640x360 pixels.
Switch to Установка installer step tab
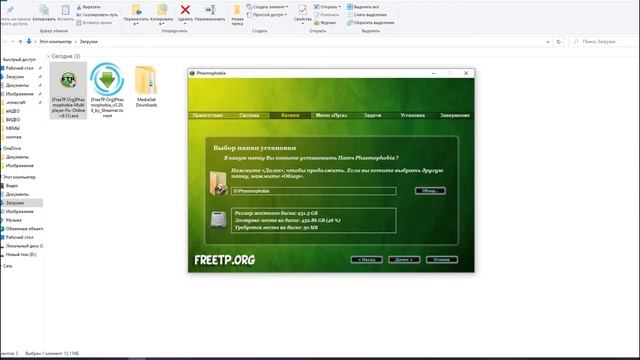[x=412, y=116]
